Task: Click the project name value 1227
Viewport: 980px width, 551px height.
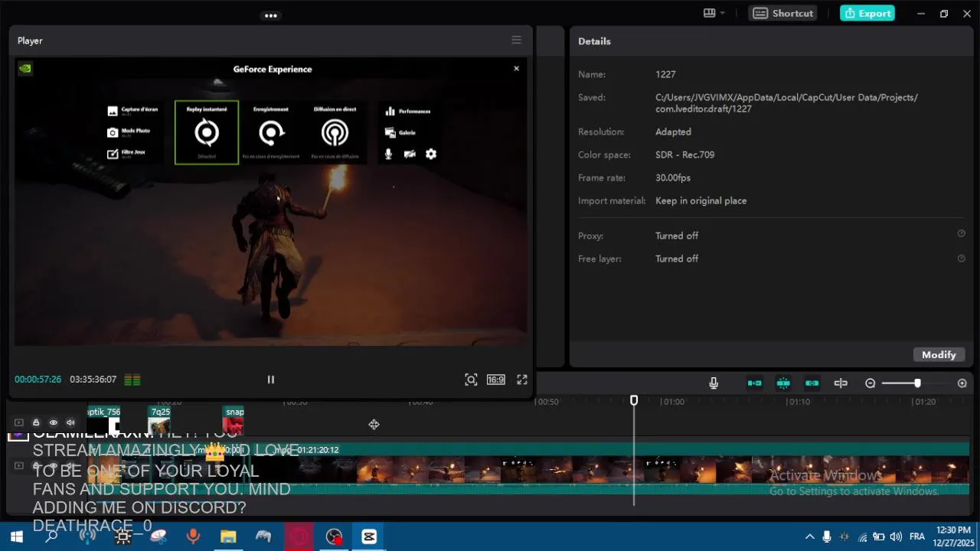Action: tap(665, 74)
